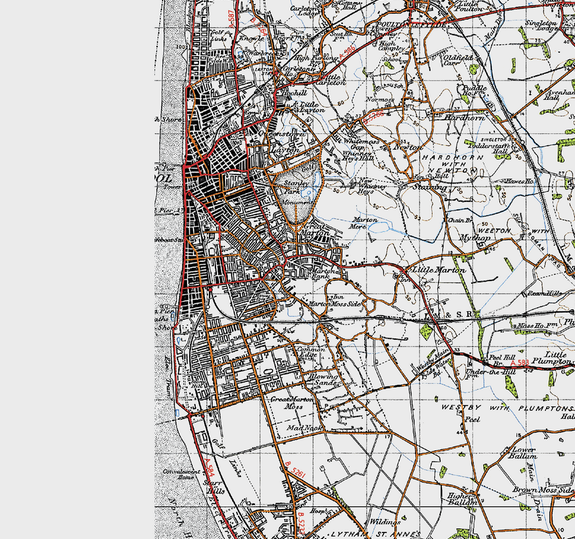The width and height of the screenshot is (575, 539).
Task: Select the 'Blowing Sands' label
Action: 323,380
